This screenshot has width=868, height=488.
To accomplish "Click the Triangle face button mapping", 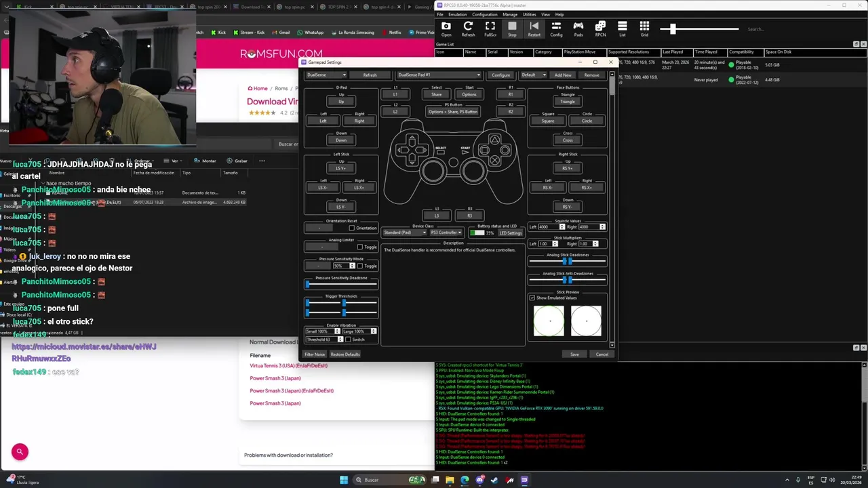I will (x=568, y=102).
